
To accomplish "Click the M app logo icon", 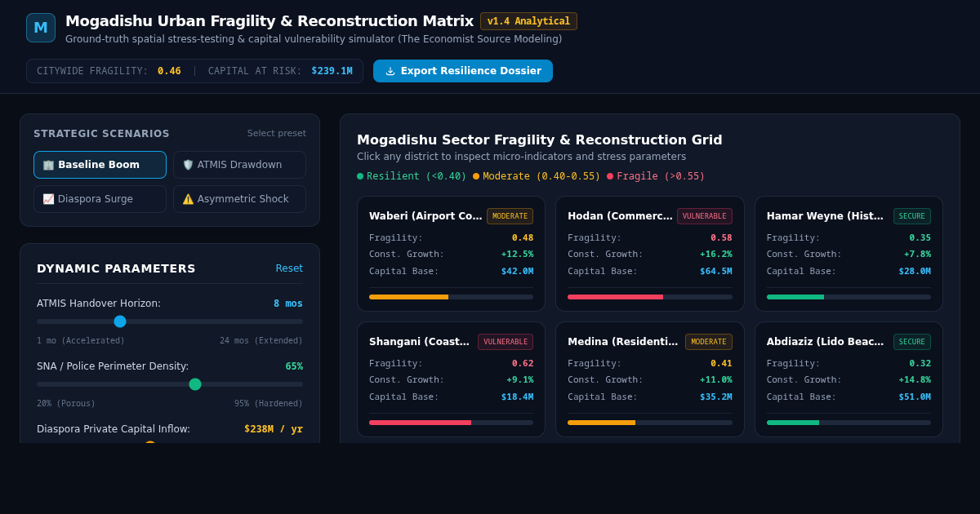I will click(41, 28).
